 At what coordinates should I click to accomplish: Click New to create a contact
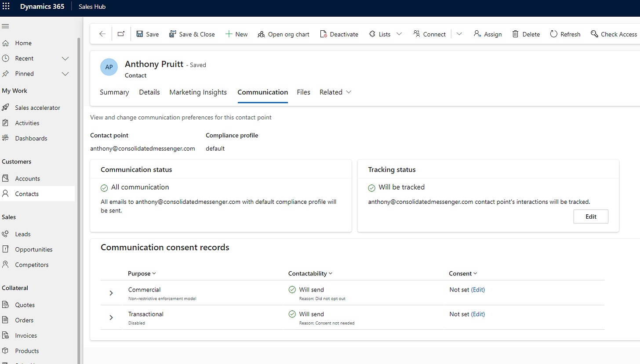point(236,34)
